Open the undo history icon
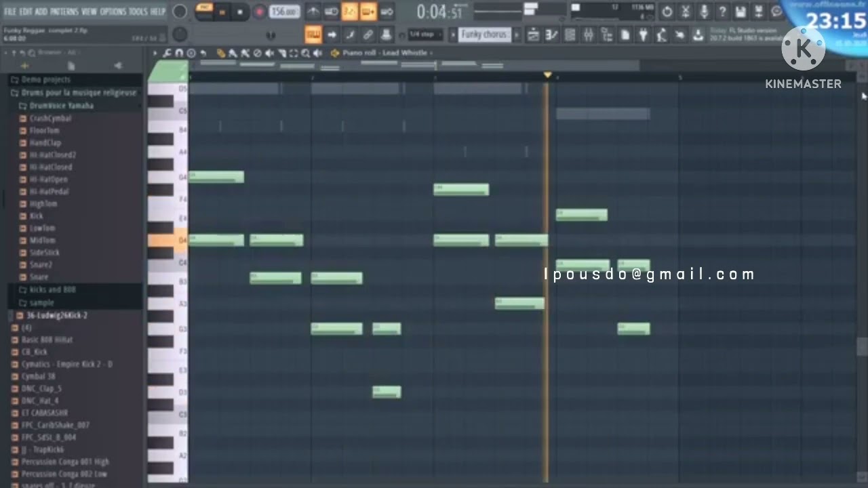868x488 pixels. point(667,12)
